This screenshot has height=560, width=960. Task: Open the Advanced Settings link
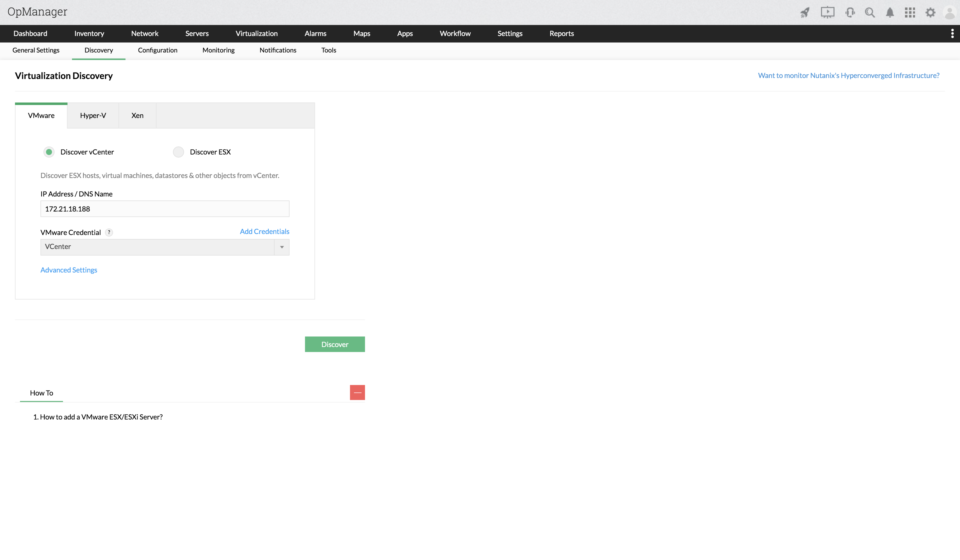[68, 270]
